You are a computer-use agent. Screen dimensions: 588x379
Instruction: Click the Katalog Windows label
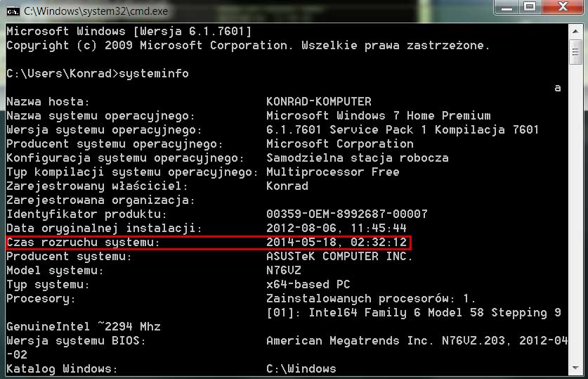(62, 369)
